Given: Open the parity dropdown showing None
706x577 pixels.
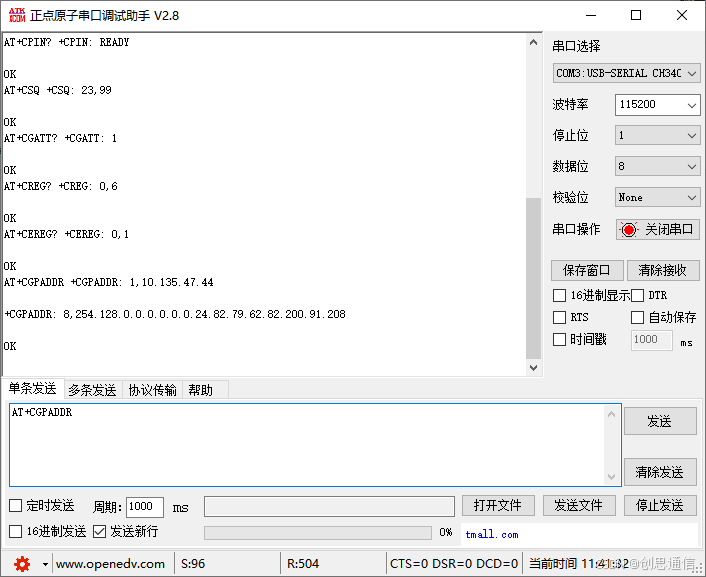Looking at the screenshot, I should pyautogui.click(x=657, y=197).
